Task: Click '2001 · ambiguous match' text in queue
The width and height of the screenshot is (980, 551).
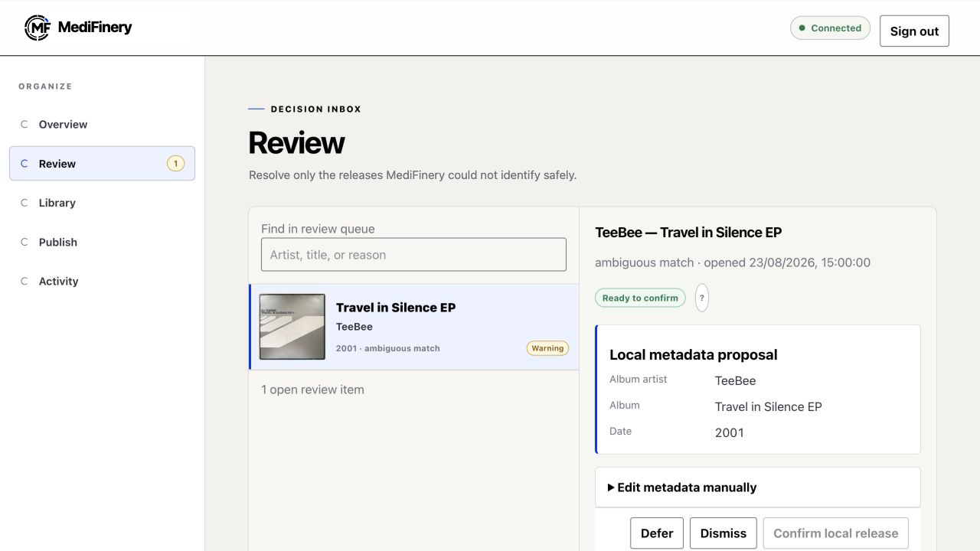Action: (x=387, y=348)
